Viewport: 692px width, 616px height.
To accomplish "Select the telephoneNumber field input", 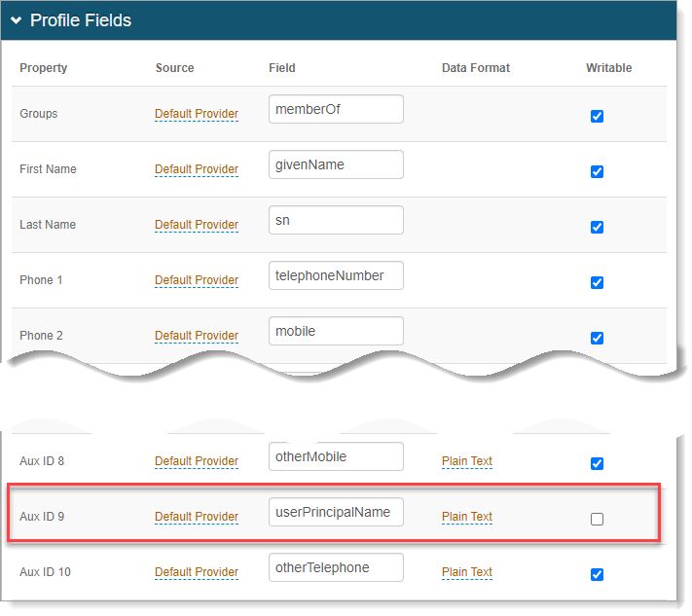I will point(336,275).
